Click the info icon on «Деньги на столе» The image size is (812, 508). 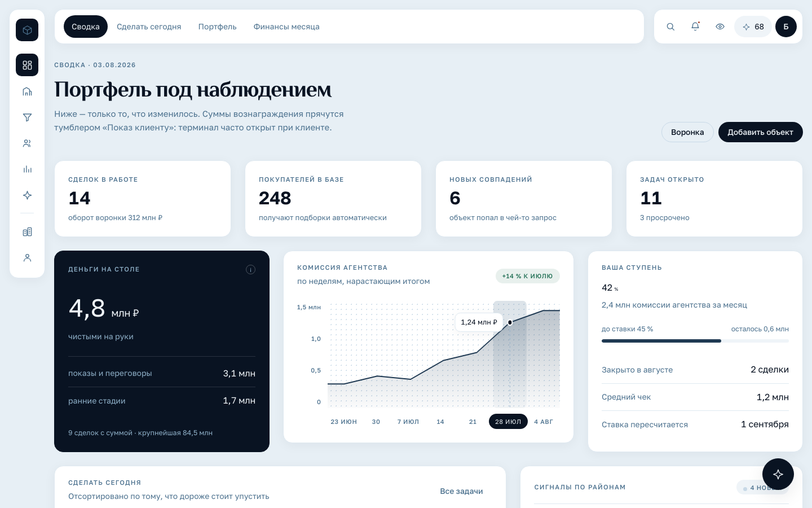(x=251, y=270)
